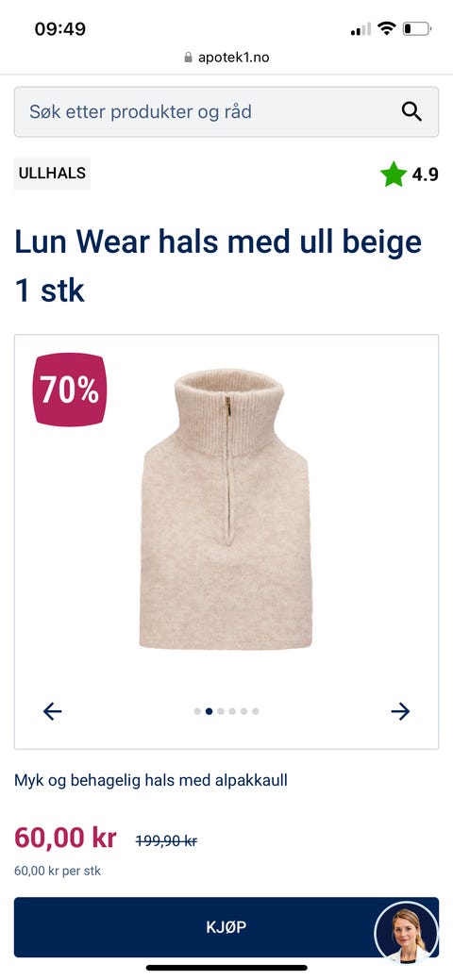Screen dimensions: 453x980
Task: Select the third image carousel dot
Action: (x=220, y=710)
